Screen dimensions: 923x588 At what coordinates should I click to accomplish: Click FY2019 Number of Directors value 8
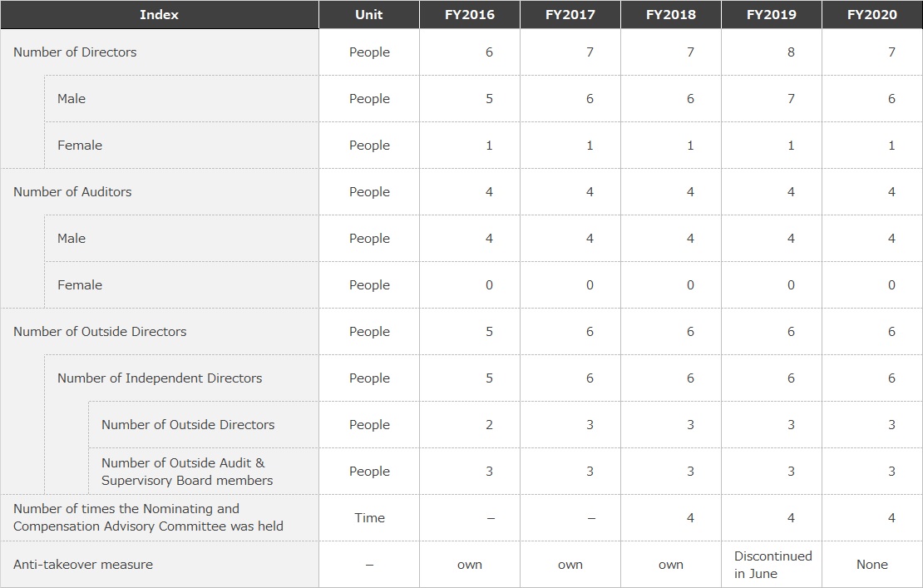(791, 52)
